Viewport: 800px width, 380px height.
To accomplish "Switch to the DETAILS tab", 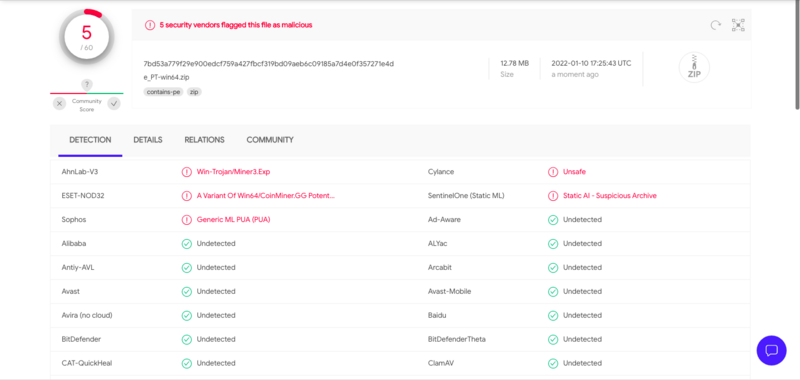I will coord(148,140).
